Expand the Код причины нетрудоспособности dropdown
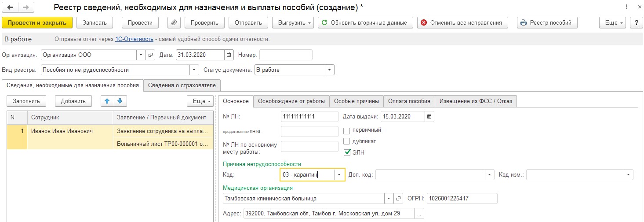Image resolution: width=644 pixels, height=222 pixels. [339, 175]
